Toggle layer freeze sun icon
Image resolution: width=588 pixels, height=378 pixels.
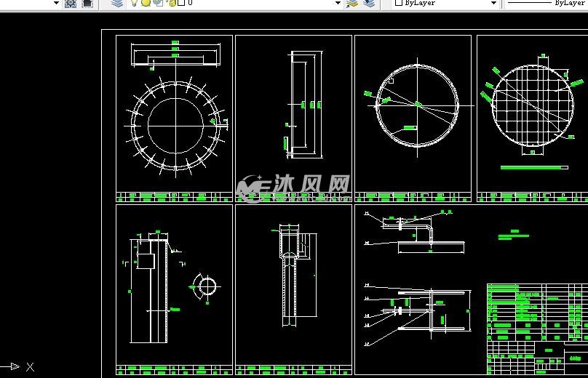pyautogui.click(x=146, y=3)
